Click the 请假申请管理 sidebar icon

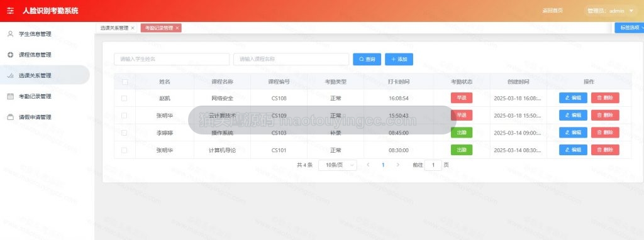(x=11, y=117)
